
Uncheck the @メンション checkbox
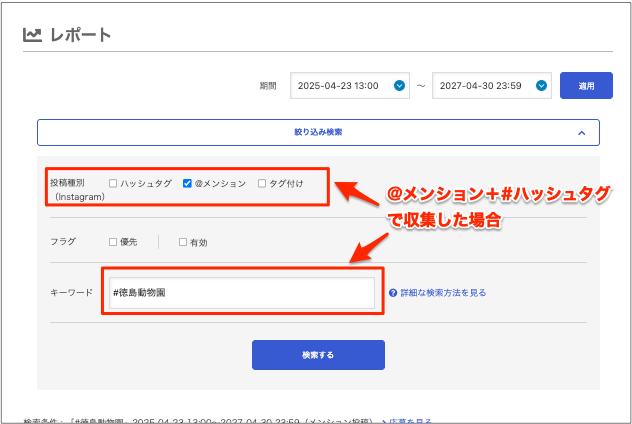[x=187, y=184]
